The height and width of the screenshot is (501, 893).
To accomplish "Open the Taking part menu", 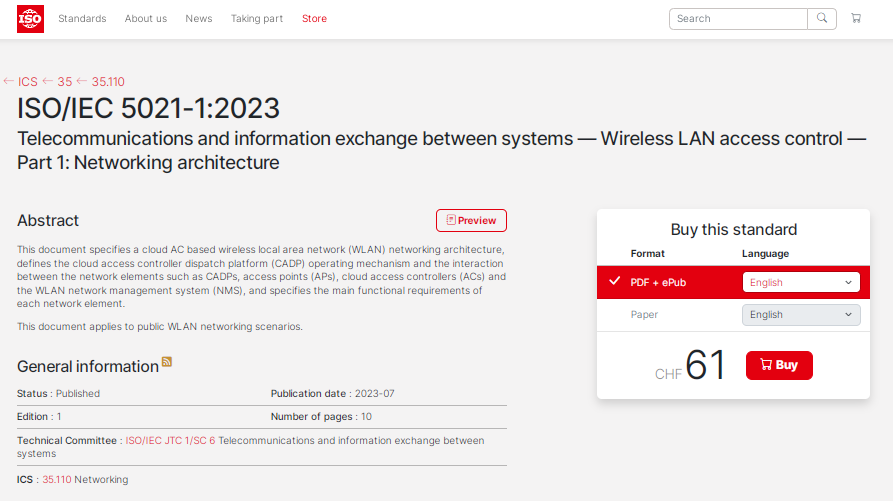I will tap(257, 19).
